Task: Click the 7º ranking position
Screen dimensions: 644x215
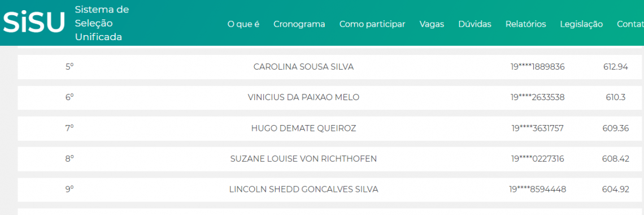Action: click(69, 128)
